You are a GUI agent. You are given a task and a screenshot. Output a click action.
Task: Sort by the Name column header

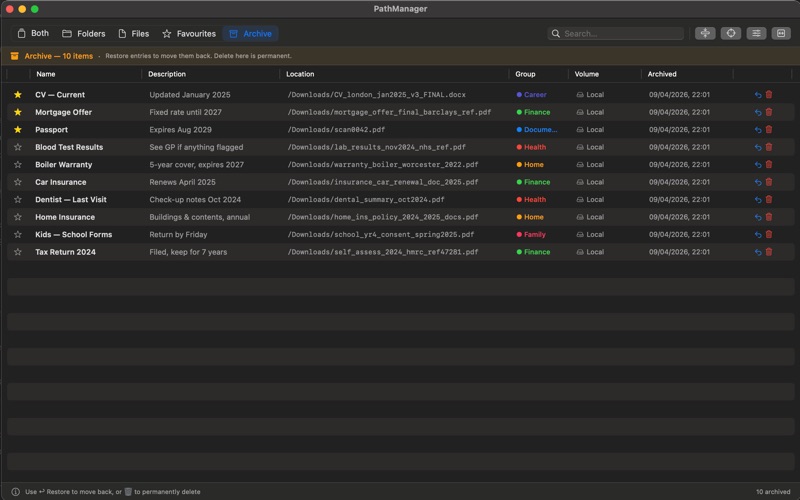[46, 74]
